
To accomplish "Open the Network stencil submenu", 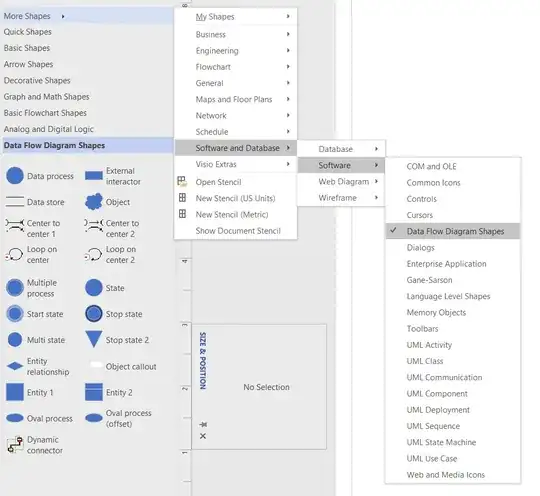I will 236,115.
